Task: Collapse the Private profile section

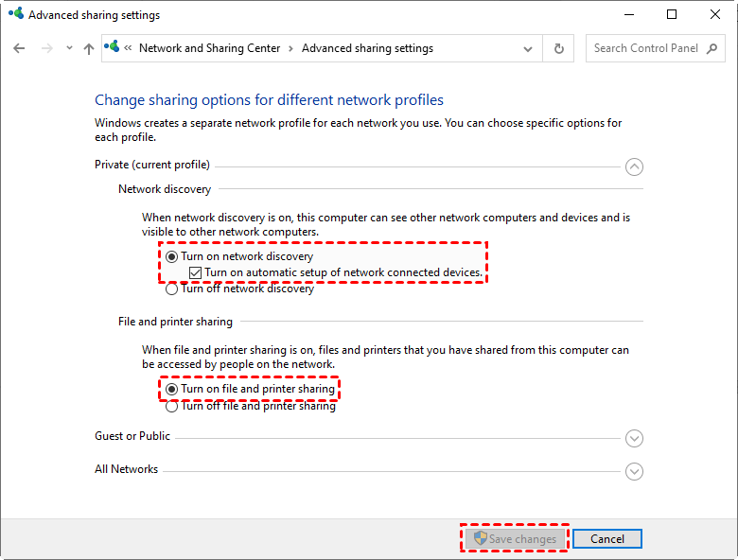Action: click(x=634, y=167)
